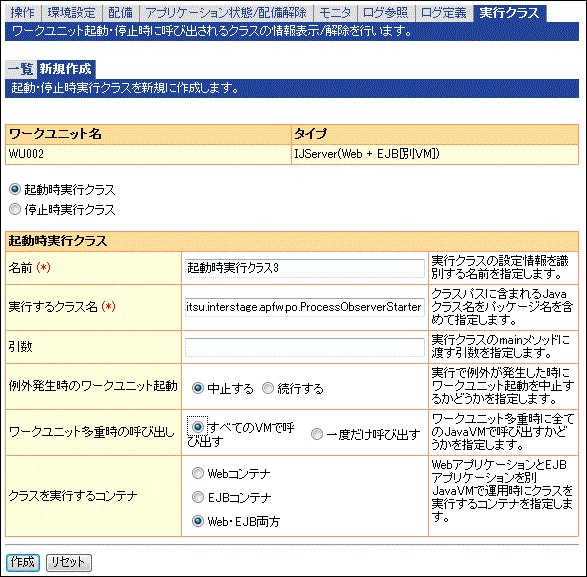
Task: Click the 実行するクラス名 input field
Action: 305,307
